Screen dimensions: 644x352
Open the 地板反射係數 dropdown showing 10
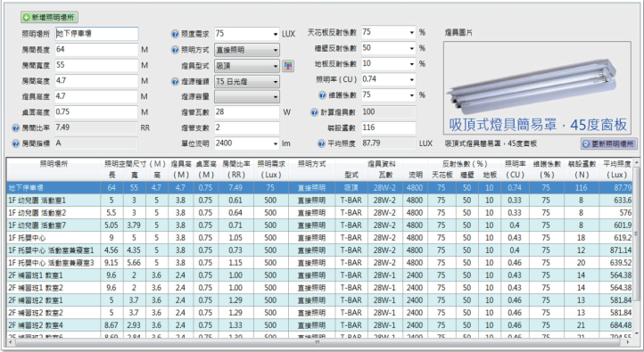[389, 63]
